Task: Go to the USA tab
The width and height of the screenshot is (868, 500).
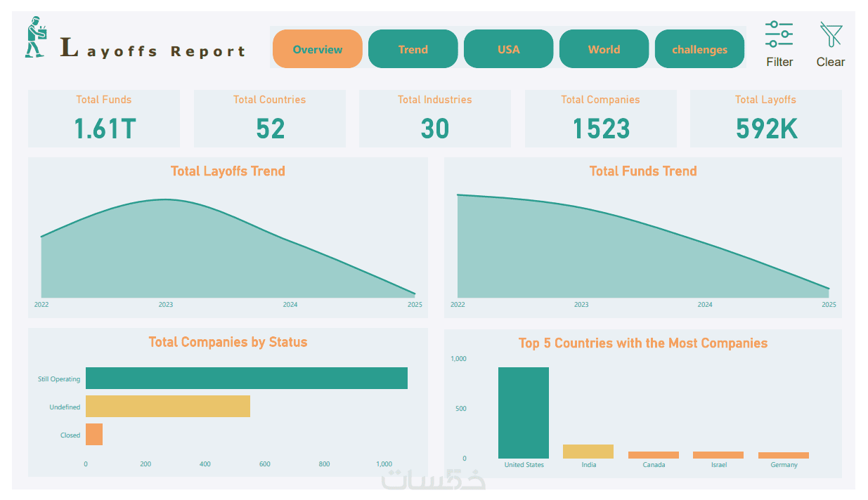Action: point(509,49)
